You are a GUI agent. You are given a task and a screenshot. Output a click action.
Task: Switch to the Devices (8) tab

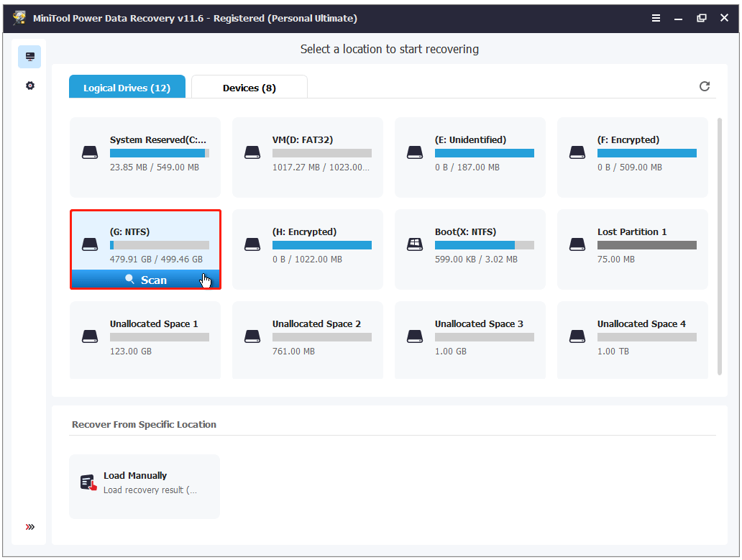249,88
